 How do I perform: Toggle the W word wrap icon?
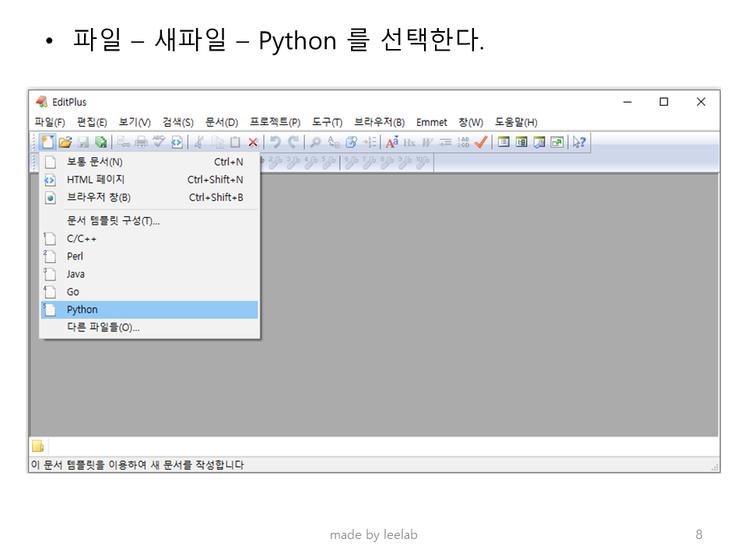pyautogui.click(x=427, y=142)
